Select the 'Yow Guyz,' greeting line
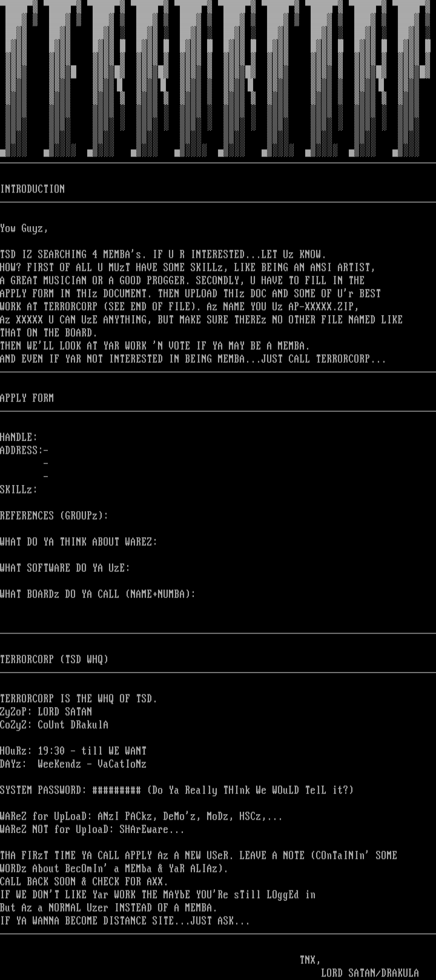This screenshot has width=436, height=980. (x=24, y=229)
